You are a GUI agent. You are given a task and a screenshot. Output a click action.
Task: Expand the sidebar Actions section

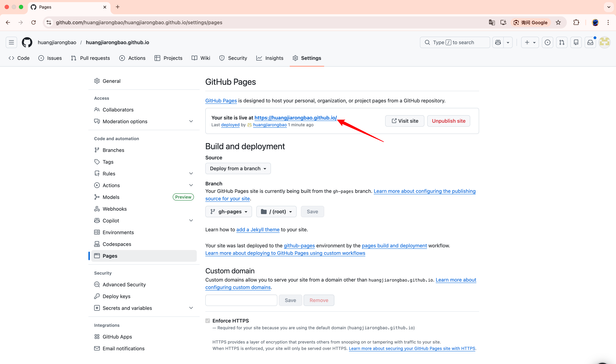click(144, 185)
